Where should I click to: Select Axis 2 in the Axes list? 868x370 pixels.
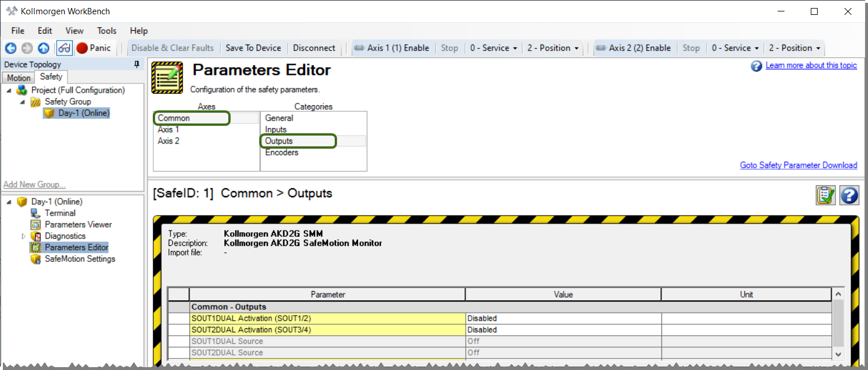coord(207,141)
